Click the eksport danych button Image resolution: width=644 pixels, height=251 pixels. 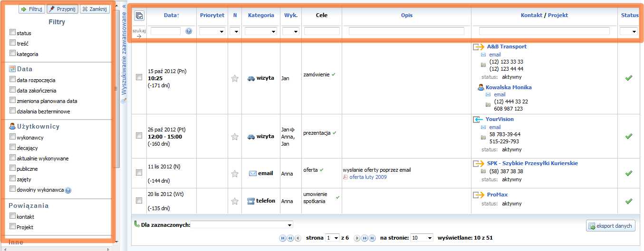[611, 226]
